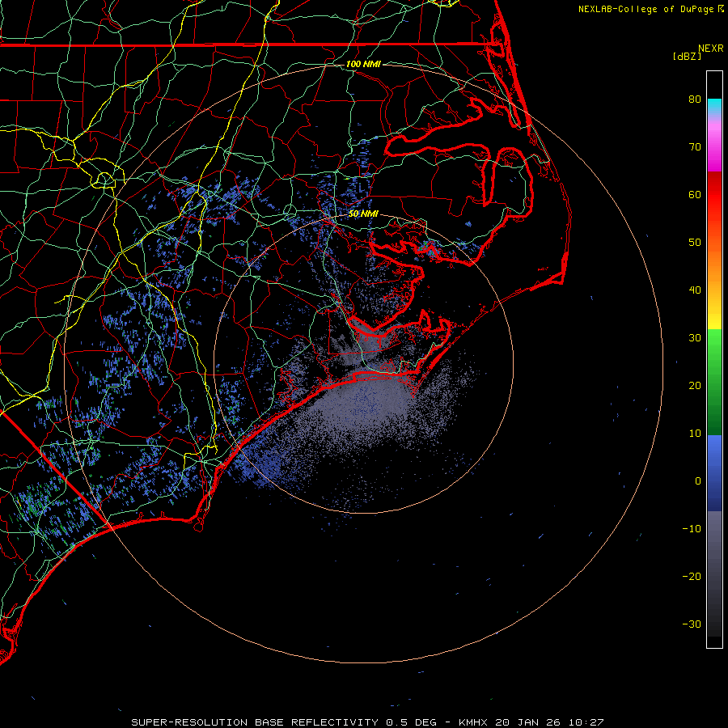The height and width of the screenshot is (728, 728).
Task: Pick the cyan band on the dBZ color bar
Action: 714,107
